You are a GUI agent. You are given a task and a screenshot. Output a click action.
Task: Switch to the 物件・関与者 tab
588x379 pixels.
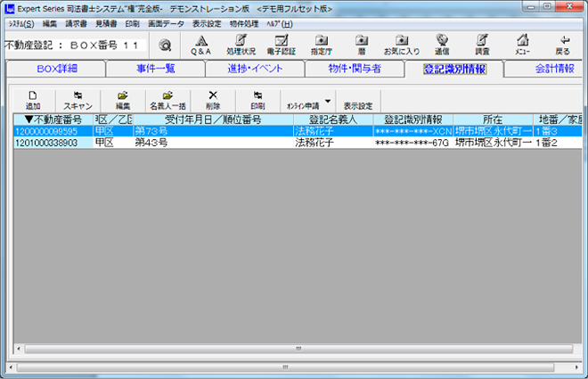click(354, 69)
